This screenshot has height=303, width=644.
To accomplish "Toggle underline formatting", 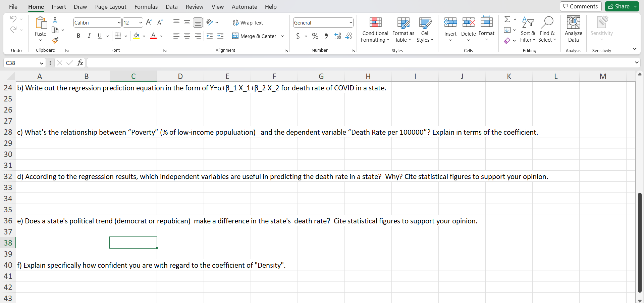I will pyautogui.click(x=99, y=36).
